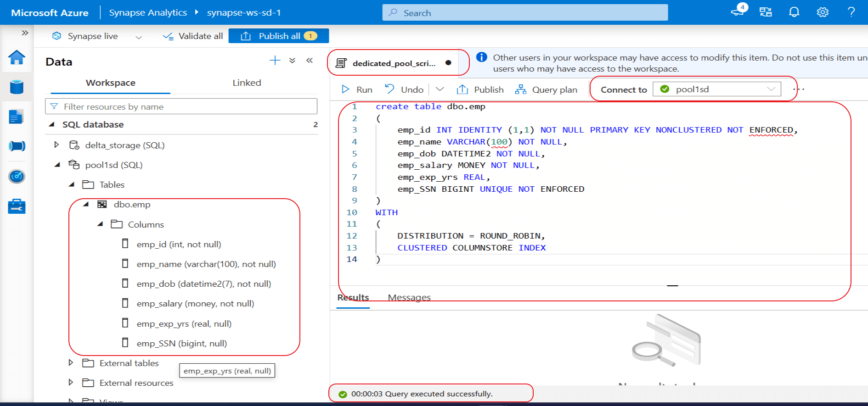Open the Manage hub toolbox icon
Screen dimensions: 868x406
point(17,206)
